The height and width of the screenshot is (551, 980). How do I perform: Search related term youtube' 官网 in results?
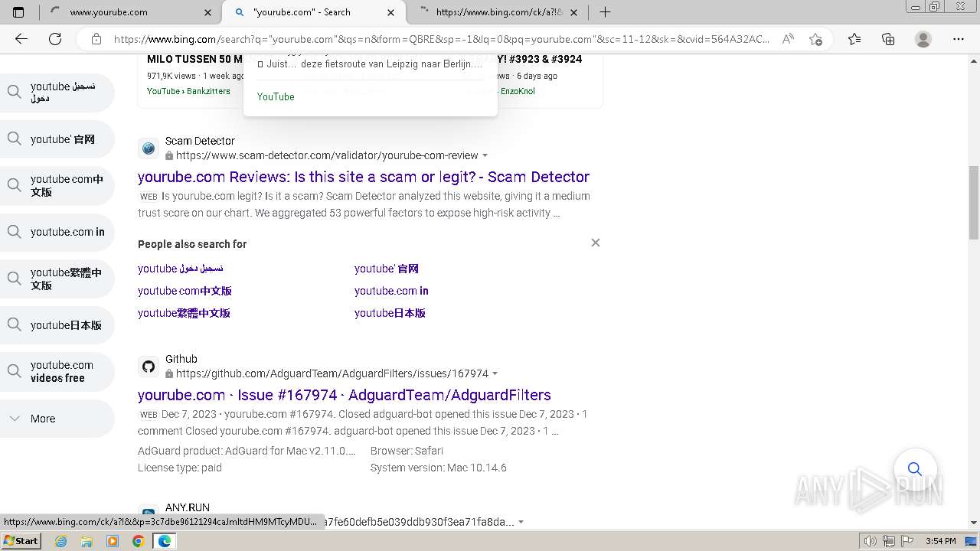click(x=387, y=269)
